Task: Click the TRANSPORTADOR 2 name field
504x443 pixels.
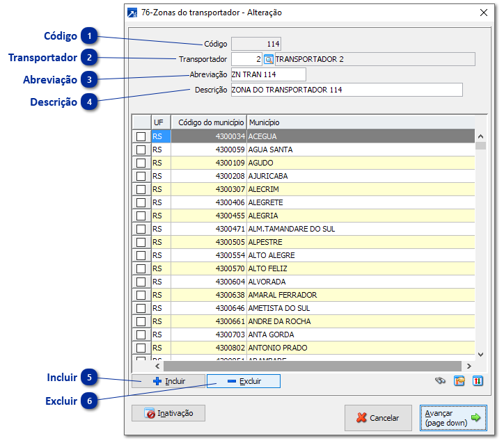Action: pyautogui.click(x=375, y=59)
